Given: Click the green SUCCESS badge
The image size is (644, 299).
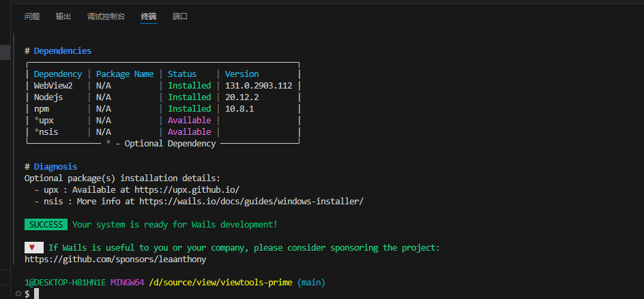Looking at the screenshot, I should 46,225.
